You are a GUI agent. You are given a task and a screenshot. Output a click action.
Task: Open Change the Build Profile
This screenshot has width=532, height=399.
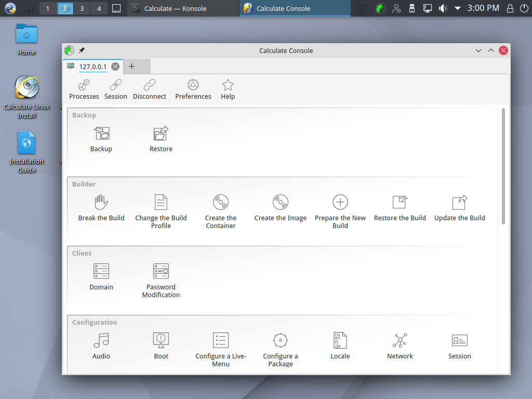coord(161,212)
